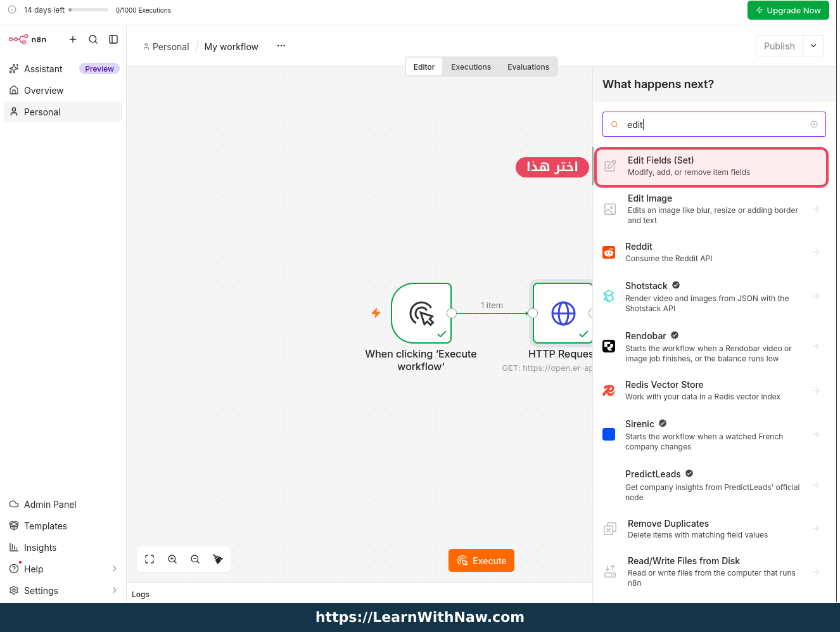Screen dimensions: 840x632
Task: Expand PredictLeads actions arrow
Action: (x=816, y=485)
